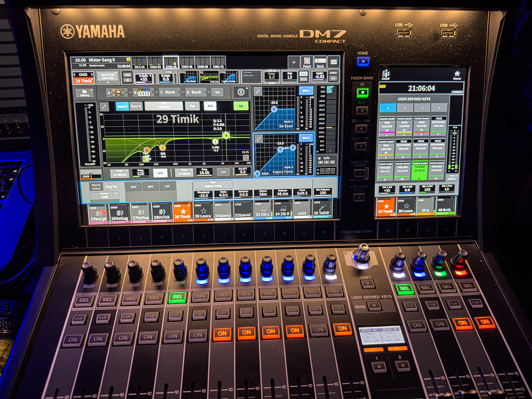Screen dimensions: 532x399
Task: Select EQ band 2 node
Action: coord(163,148)
